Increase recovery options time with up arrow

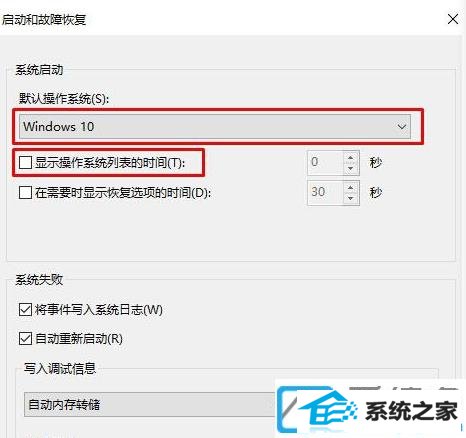tap(350, 187)
